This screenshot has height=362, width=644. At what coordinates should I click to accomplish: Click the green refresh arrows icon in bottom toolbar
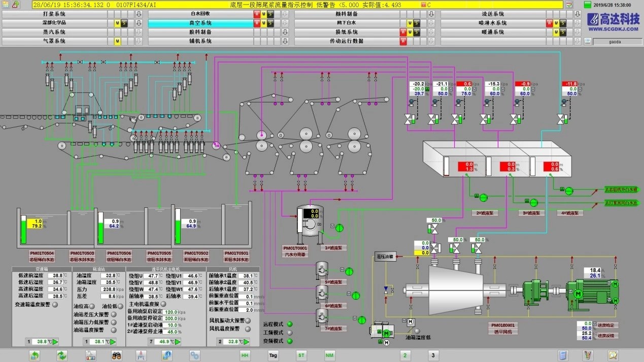click(62, 355)
